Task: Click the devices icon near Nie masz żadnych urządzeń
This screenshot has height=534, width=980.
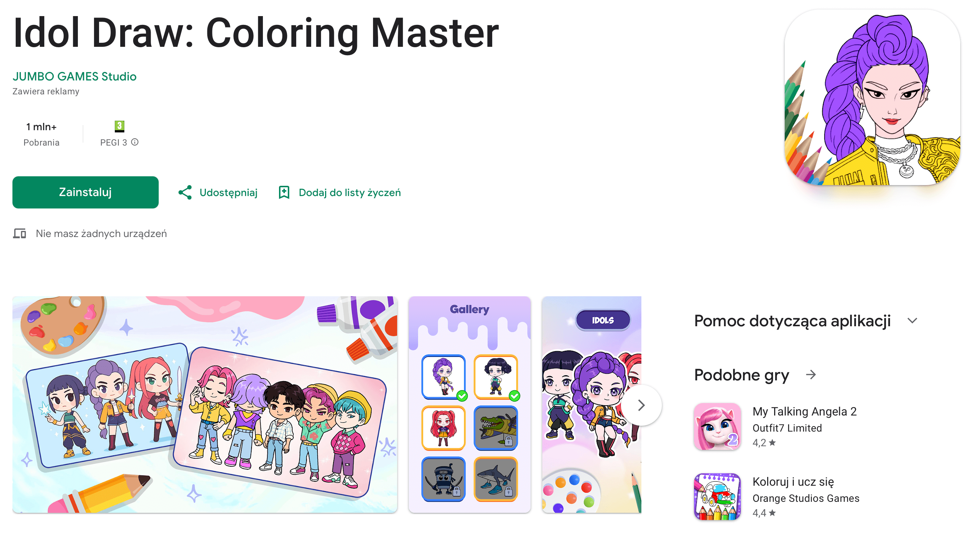Action: point(19,233)
